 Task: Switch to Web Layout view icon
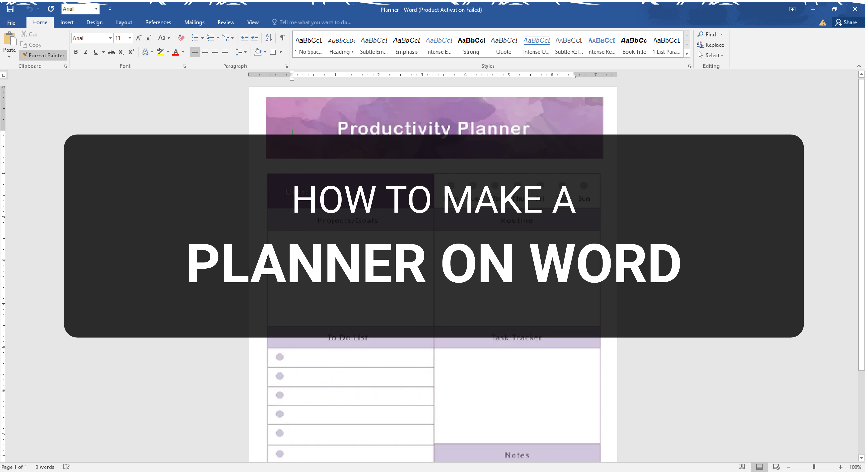776,467
